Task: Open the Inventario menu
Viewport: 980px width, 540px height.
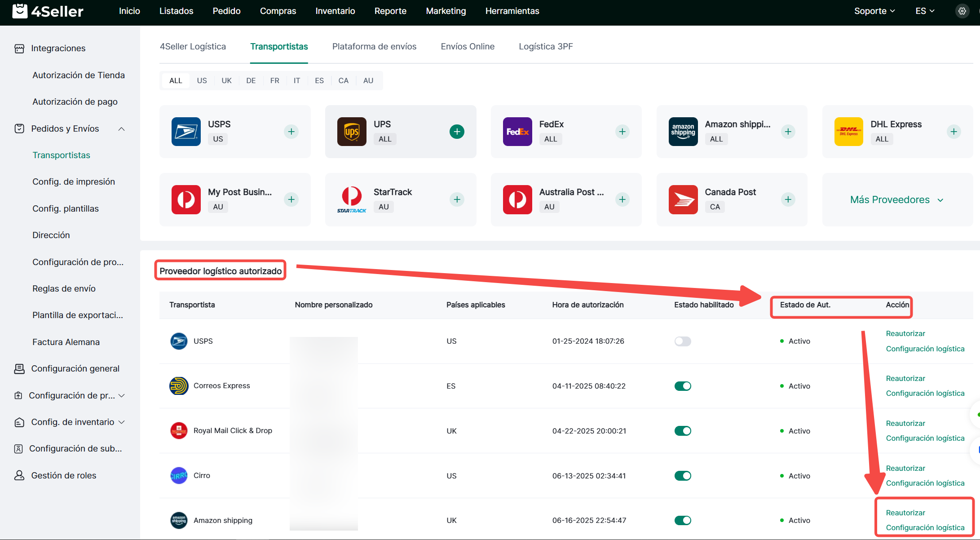Action: pyautogui.click(x=335, y=11)
